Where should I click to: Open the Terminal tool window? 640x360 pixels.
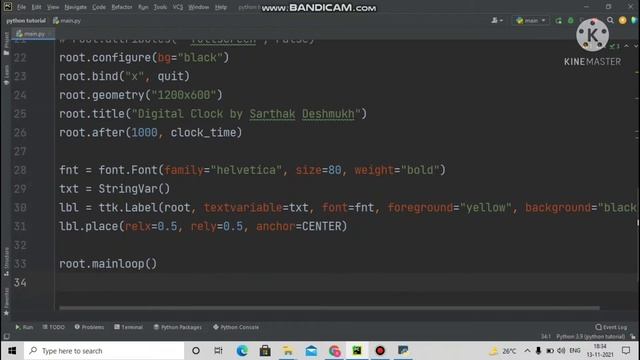(129, 327)
